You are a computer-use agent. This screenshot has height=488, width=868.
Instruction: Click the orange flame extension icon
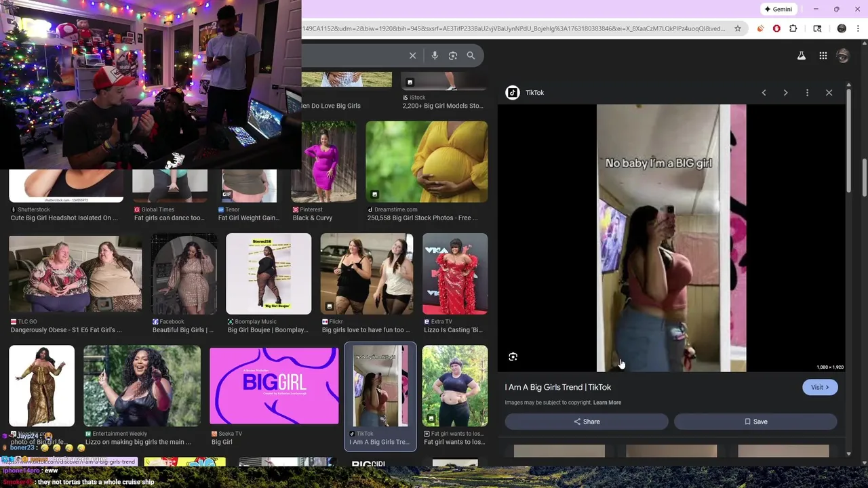tap(760, 28)
